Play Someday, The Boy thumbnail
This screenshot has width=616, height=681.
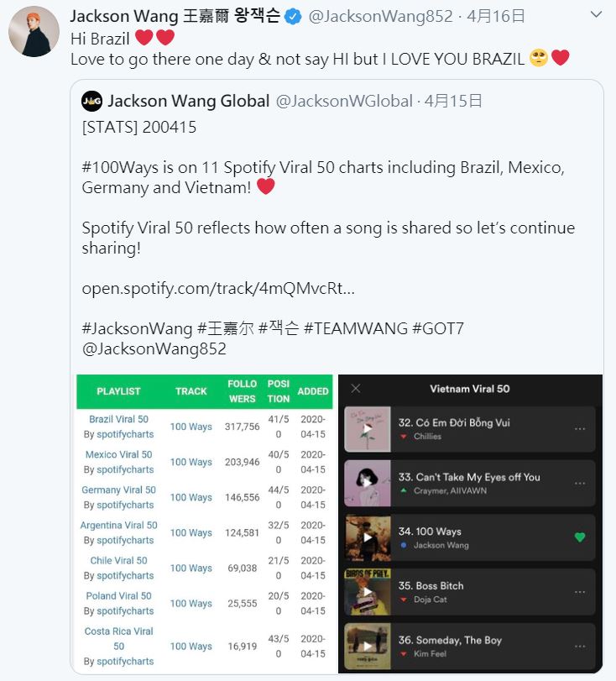click(368, 647)
